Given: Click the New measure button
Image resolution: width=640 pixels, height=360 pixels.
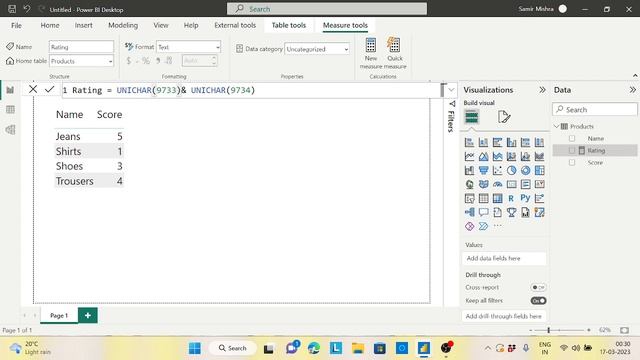Looking at the screenshot, I should click(x=371, y=53).
